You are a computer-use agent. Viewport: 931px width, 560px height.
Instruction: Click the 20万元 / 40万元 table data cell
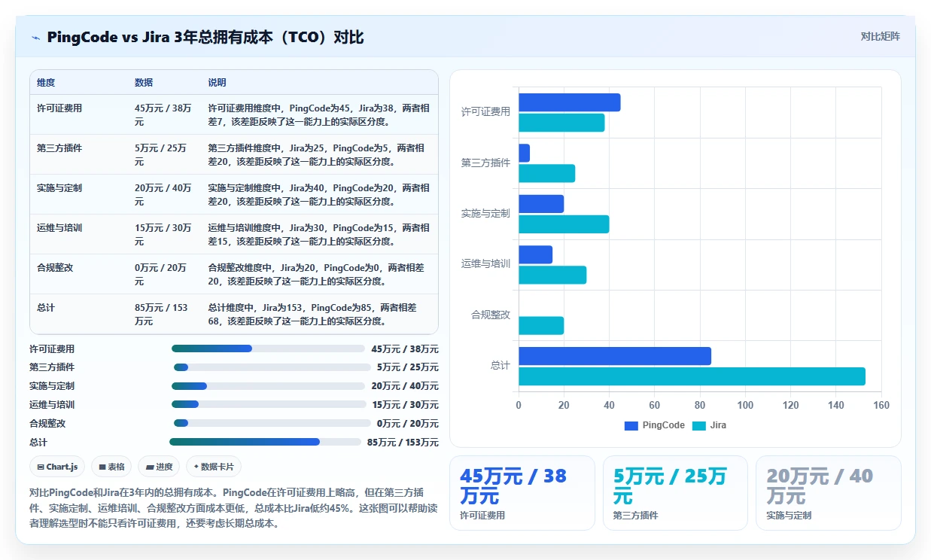coord(163,194)
